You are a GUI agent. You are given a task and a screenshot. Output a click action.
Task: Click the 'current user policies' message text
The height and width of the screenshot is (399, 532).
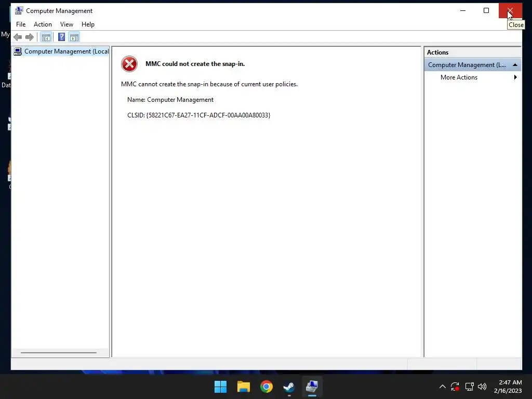[209, 84]
